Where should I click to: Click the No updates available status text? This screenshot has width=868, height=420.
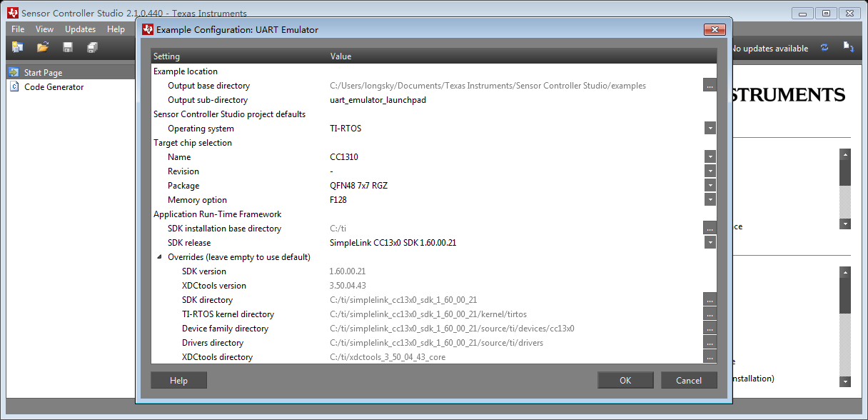click(x=769, y=49)
